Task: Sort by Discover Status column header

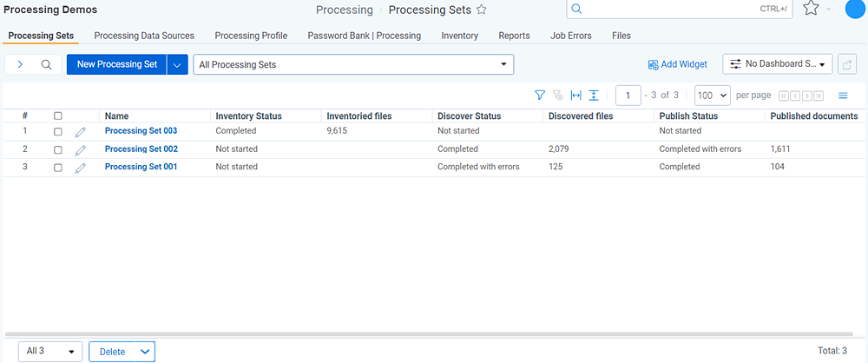Action: [x=469, y=115]
